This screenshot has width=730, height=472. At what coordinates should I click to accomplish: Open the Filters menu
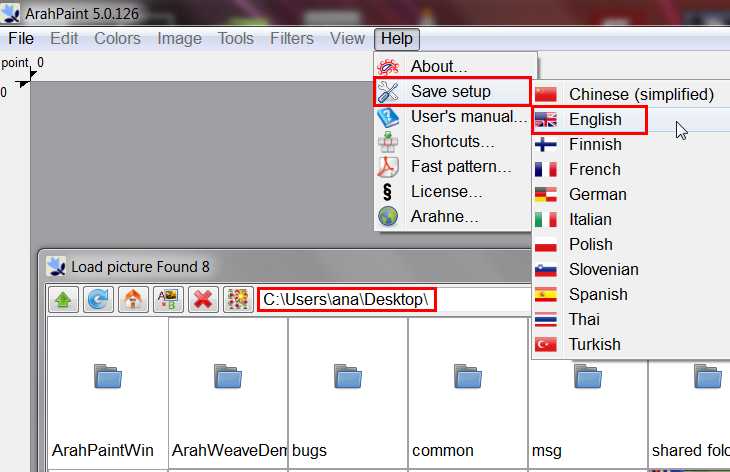click(x=292, y=39)
